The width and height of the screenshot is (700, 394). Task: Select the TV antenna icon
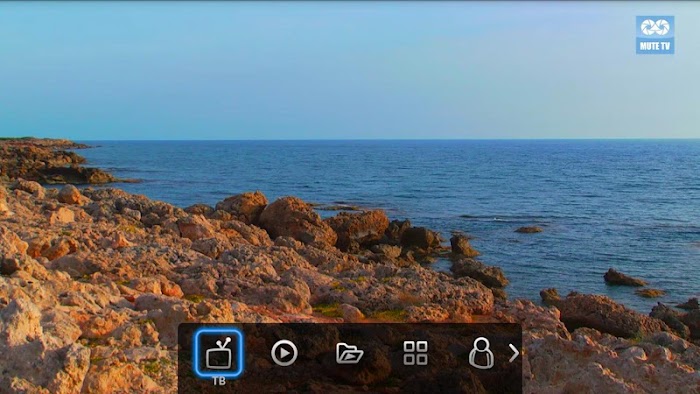[219, 353]
